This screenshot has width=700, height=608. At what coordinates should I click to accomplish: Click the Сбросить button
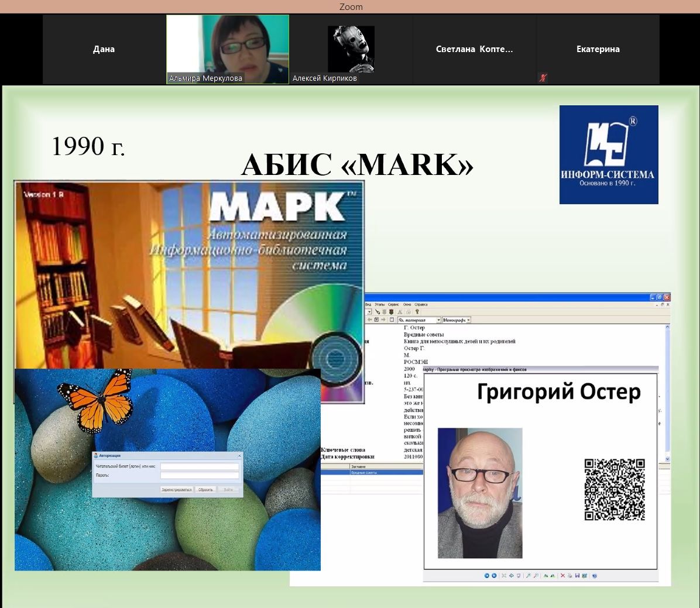(205, 490)
